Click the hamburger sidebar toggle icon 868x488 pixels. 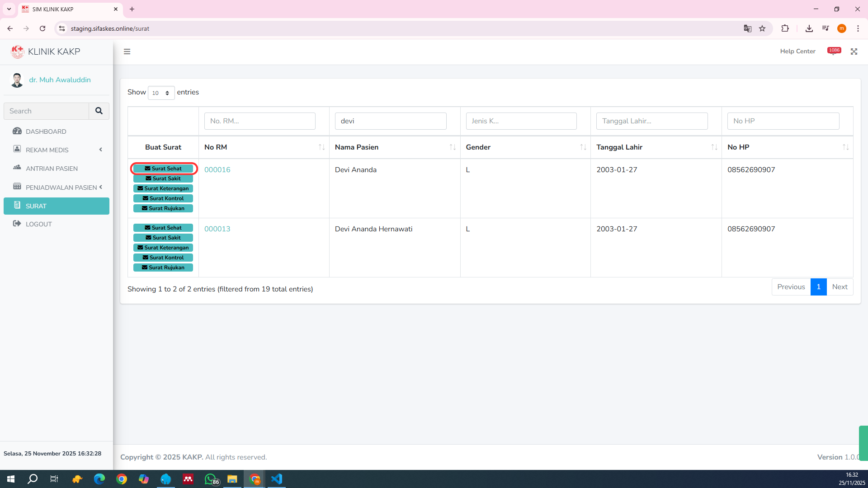click(x=127, y=52)
